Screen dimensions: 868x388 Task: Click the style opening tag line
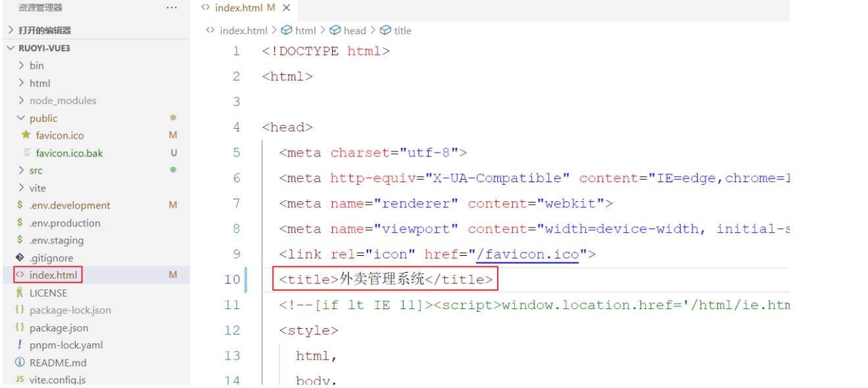(x=308, y=330)
